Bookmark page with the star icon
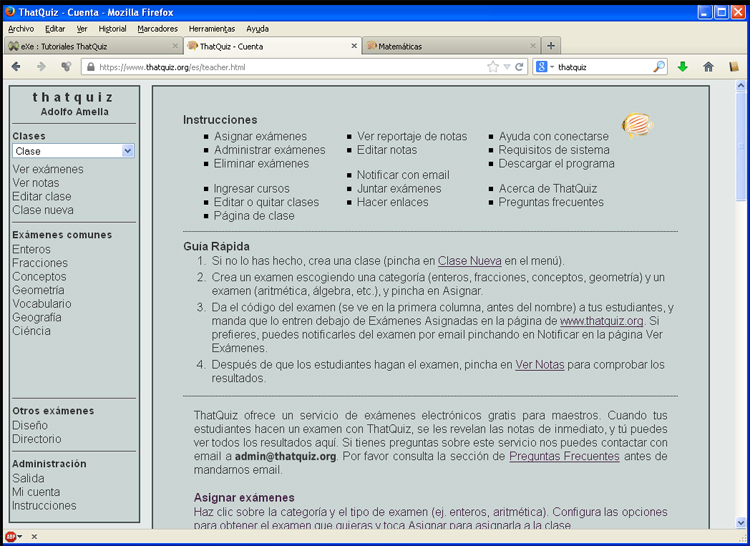 point(493,67)
